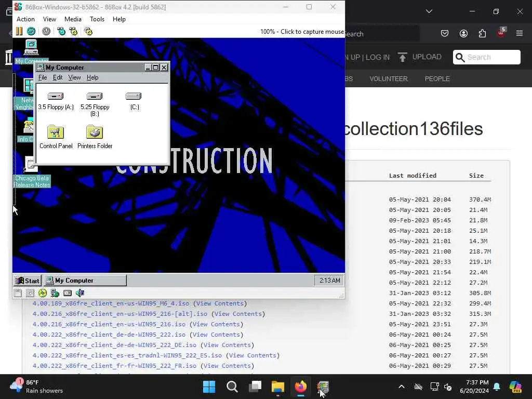Image resolution: width=532 pixels, height=399 pixels.
Task: Open de-de-WIN95_222.iso file link
Action: point(109,335)
